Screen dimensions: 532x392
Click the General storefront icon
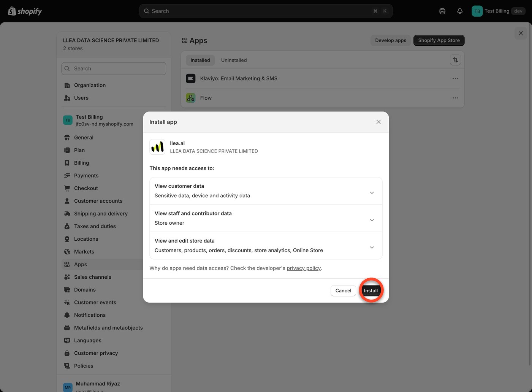point(67,138)
